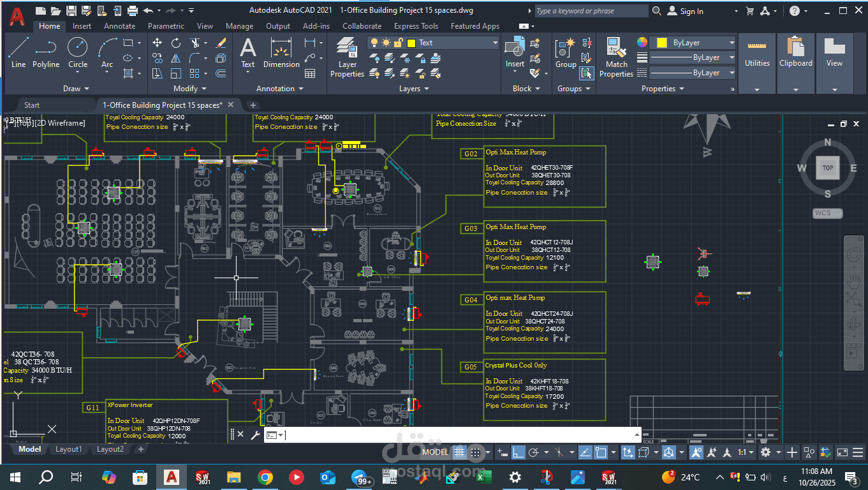Click the Clipboard panel button

pos(795,63)
